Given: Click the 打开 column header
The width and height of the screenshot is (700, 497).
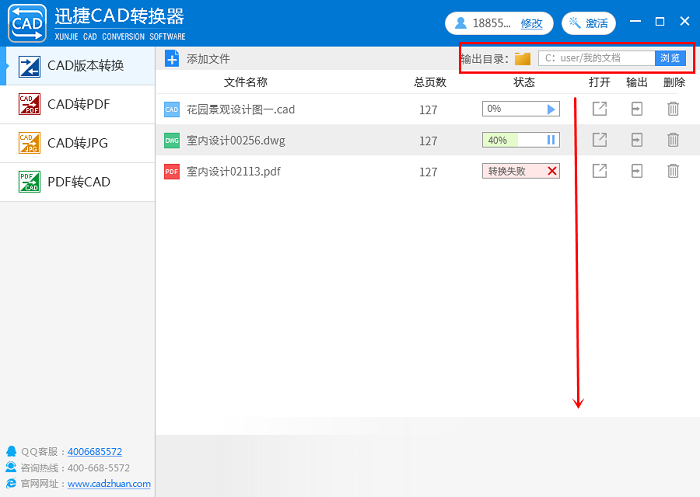Looking at the screenshot, I should point(600,82).
